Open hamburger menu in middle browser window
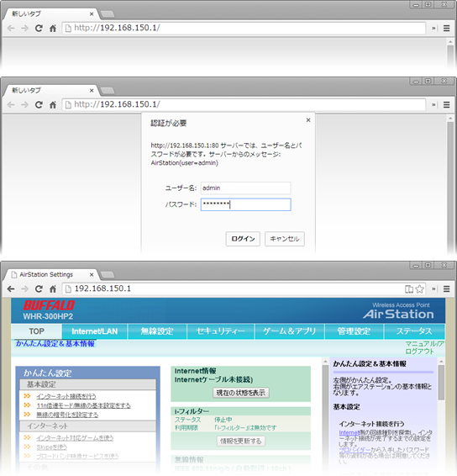Image resolution: width=457 pixels, height=476 pixels. (x=446, y=105)
